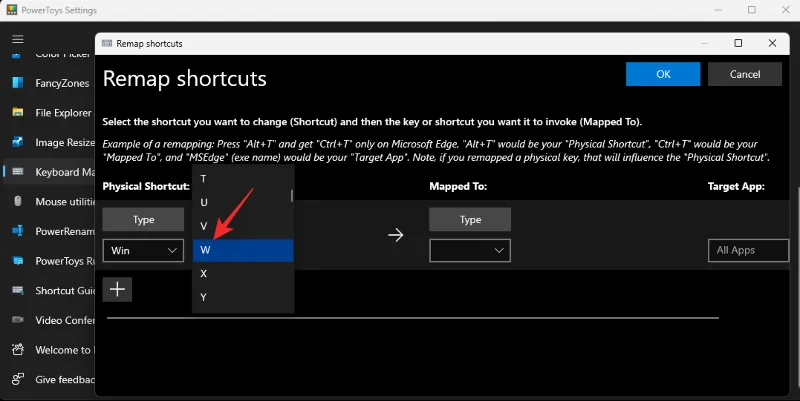Click the Image Resizer sidebar icon
The height and width of the screenshot is (401, 800).
[18, 142]
